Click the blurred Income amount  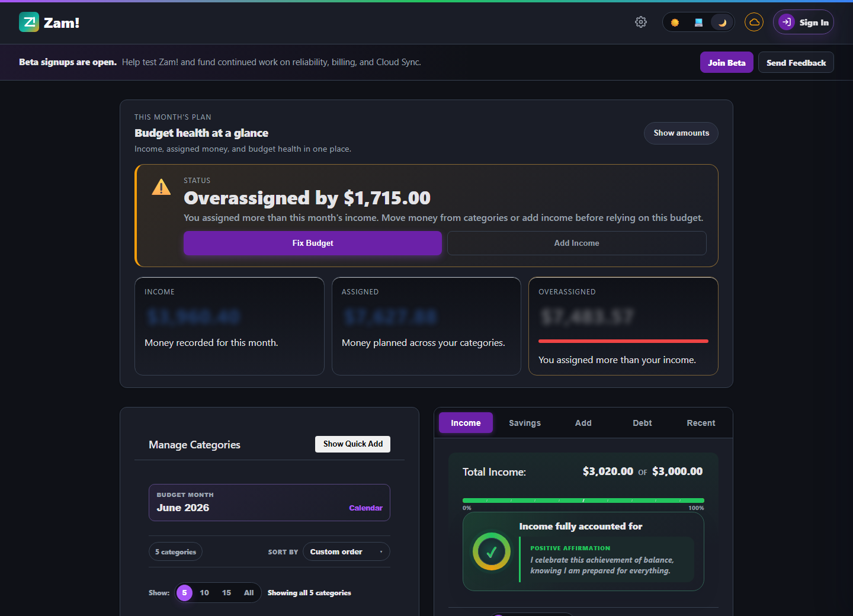coord(194,317)
